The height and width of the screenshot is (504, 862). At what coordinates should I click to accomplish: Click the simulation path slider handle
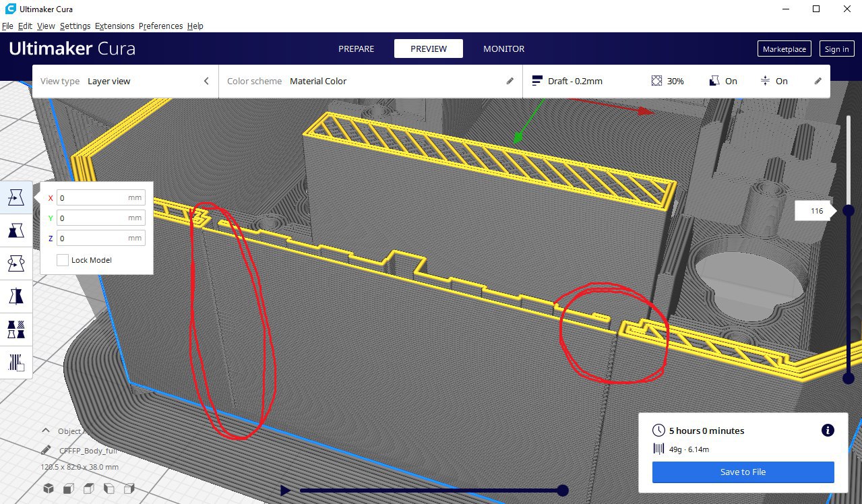coord(563,491)
